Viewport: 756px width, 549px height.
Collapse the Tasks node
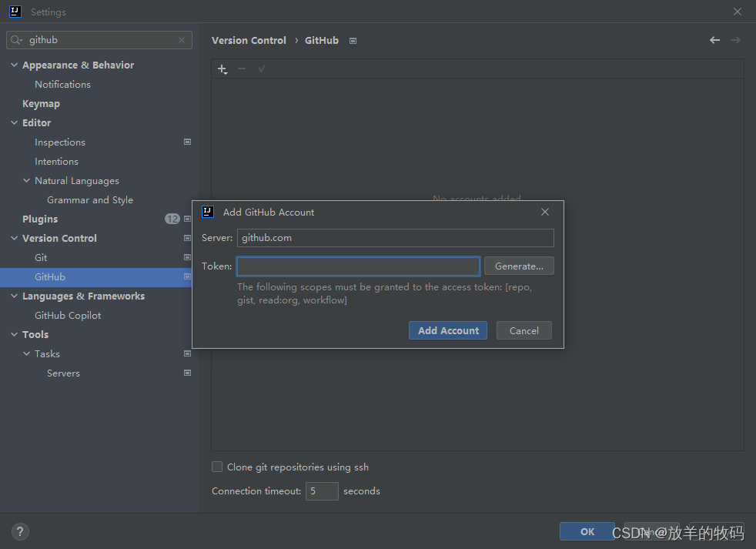(x=26, y=353)
